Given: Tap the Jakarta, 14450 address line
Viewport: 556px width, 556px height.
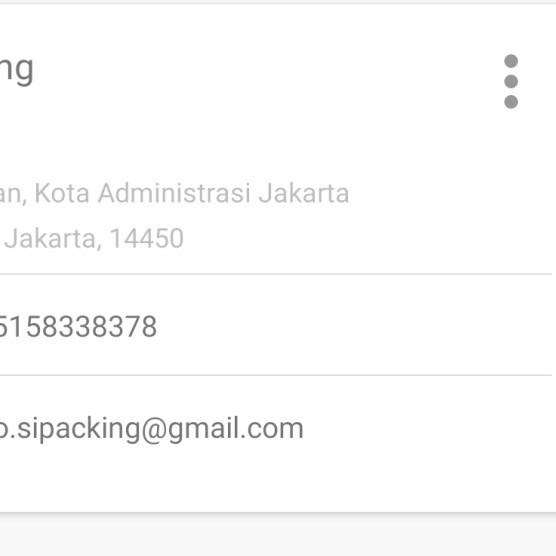Looking at the screenshot, I should [93, 238].
